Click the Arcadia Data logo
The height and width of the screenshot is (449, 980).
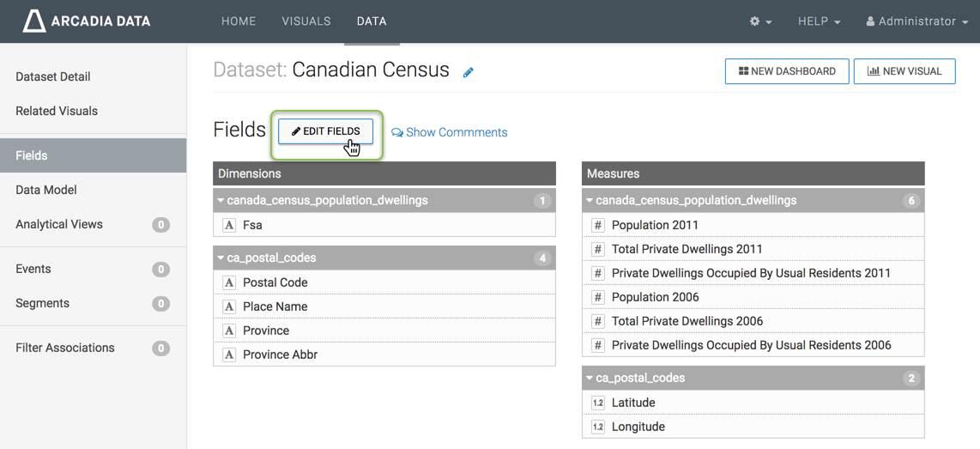click(x=87, y=21)
